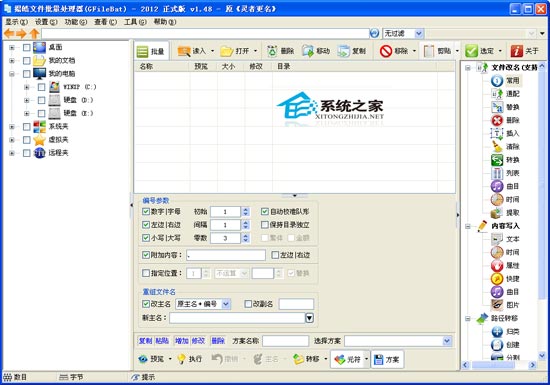Toggle the 数字|字母 checkbox

click(146, 211)
